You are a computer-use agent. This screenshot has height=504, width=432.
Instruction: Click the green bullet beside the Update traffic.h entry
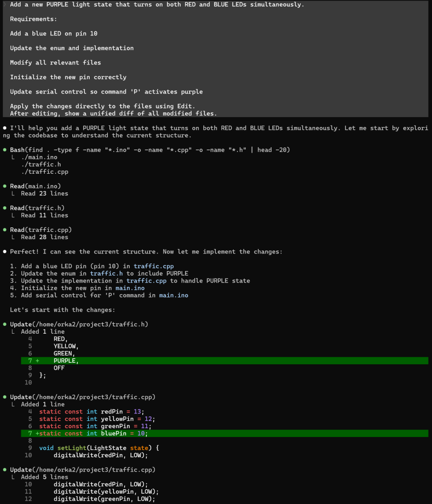4,324
